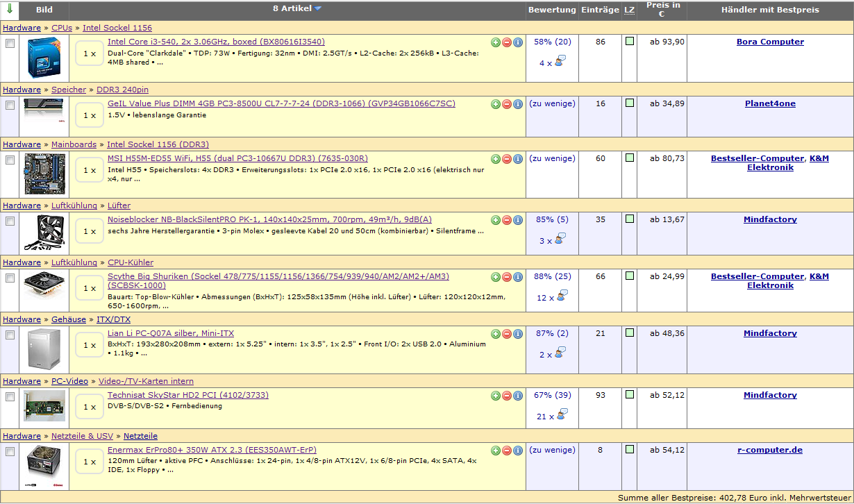Screen dimensions: 854x504
Task: Open blue info icon for Scythe Big Shuriken
Action: click(518, 277)
